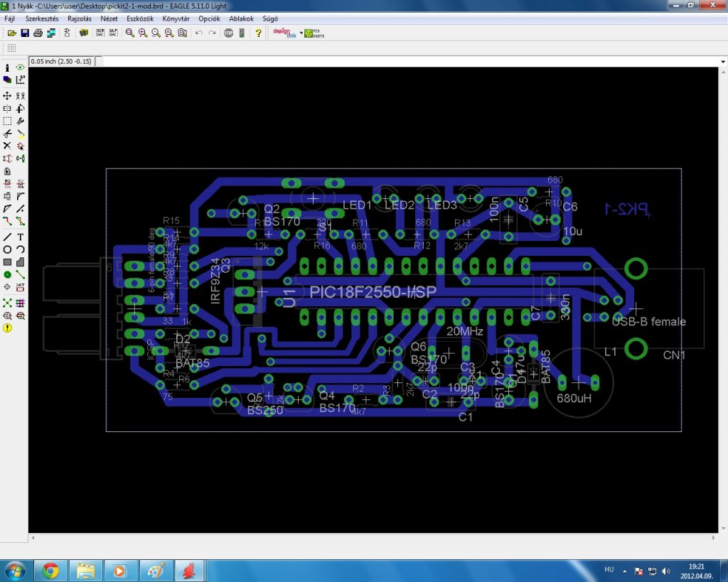Image resolution: width=728 pixels, height=582 pixels.
Task: Select the Text tool
Action: [20, 237]
